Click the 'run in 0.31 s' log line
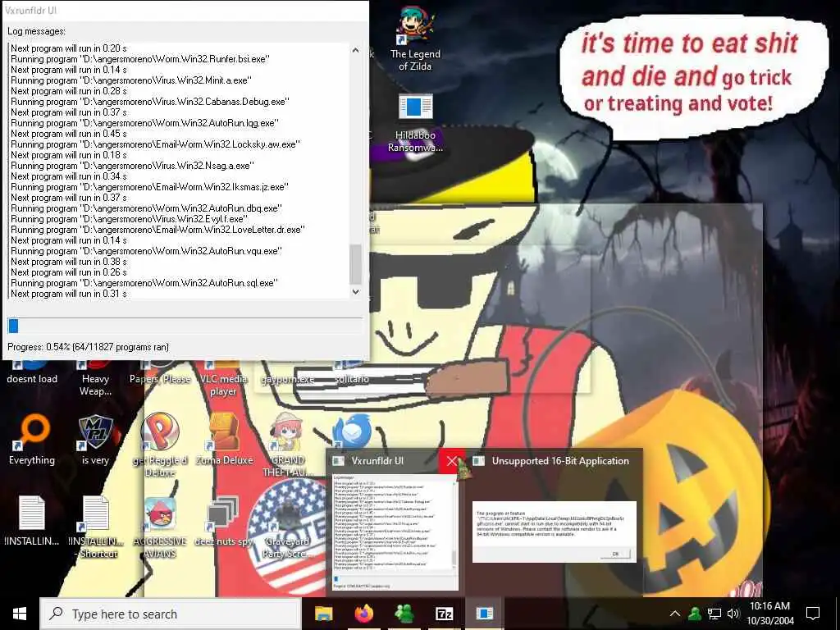Image resolution: width=840 pixels, height=630 pixels. (x=69, y=294)
